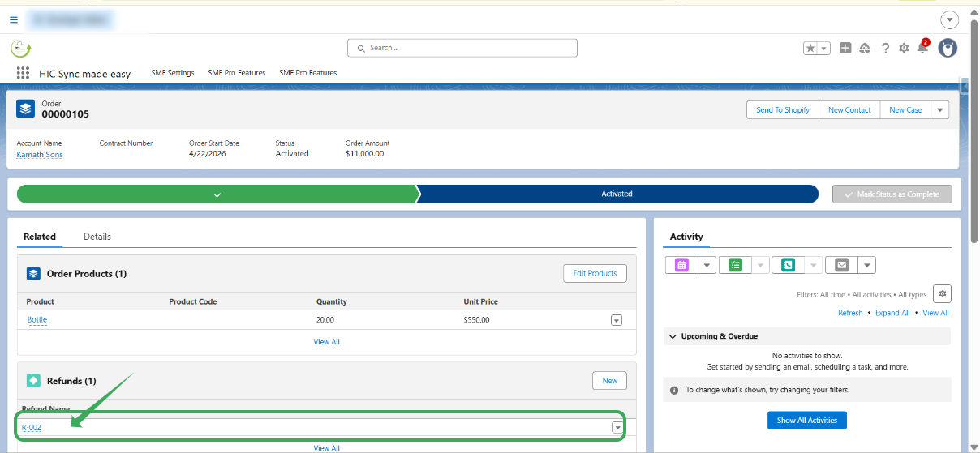Click the order number 00000105
The height and width of the screenshot is (453, 980).
66,114
